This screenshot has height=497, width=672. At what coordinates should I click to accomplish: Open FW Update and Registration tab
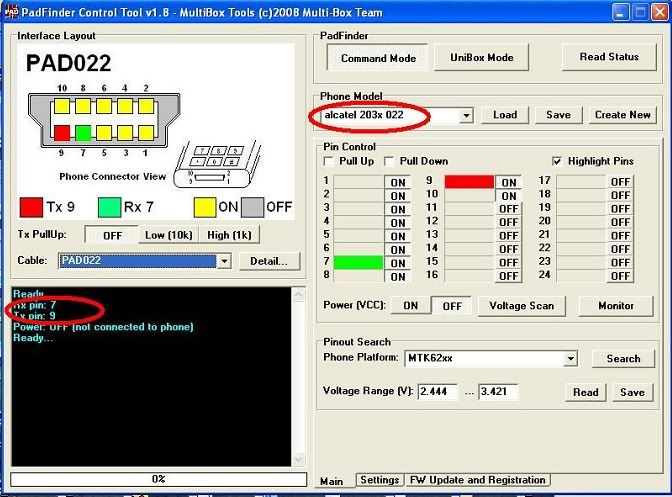pos(478,480)
